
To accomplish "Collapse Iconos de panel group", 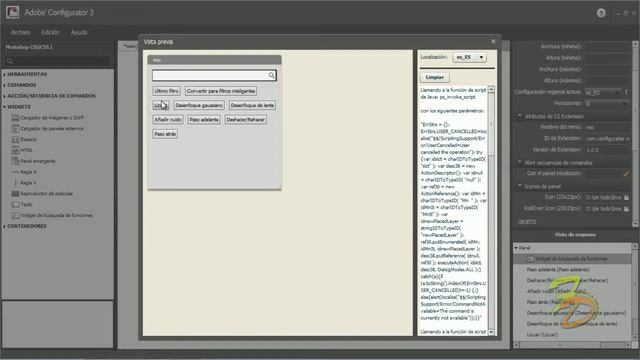I will (x=520, y=186).
